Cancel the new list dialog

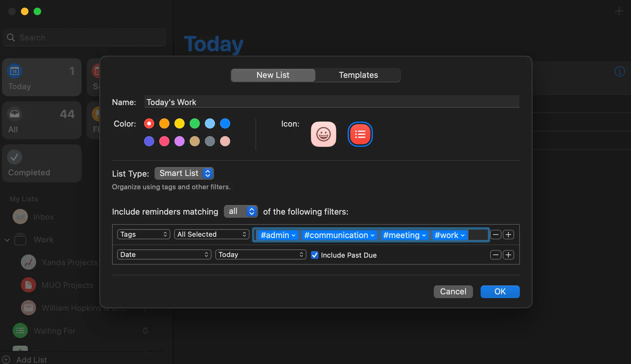(453, 292)
